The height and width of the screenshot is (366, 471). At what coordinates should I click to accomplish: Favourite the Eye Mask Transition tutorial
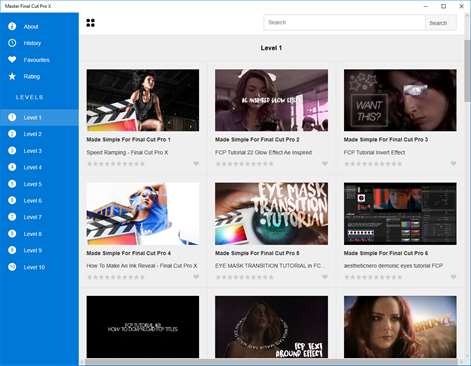click(325, 277)
